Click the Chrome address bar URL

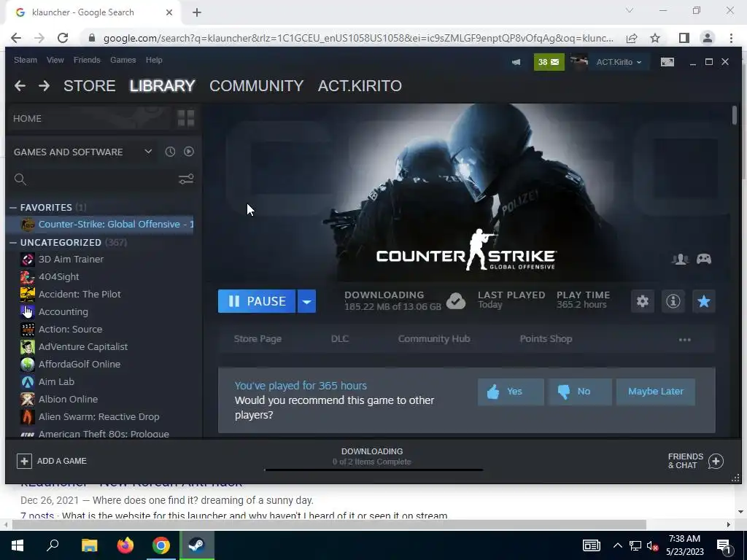coord(358,38)
